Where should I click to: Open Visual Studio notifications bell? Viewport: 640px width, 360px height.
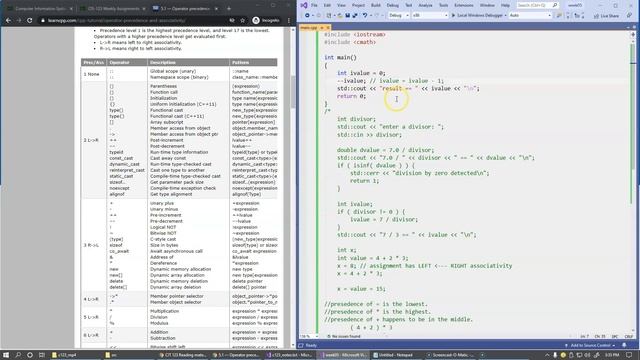point(624,345)
